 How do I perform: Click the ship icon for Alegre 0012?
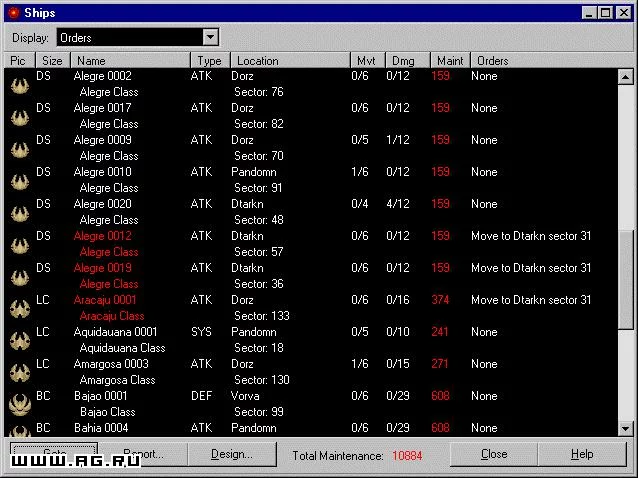tap(20, 246)
